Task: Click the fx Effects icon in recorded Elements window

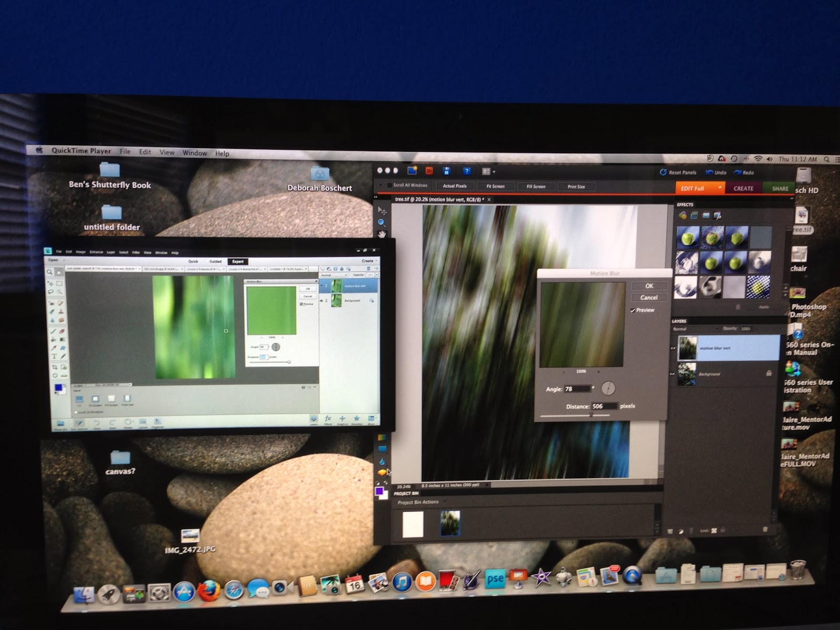Action: tap(328, 419)
